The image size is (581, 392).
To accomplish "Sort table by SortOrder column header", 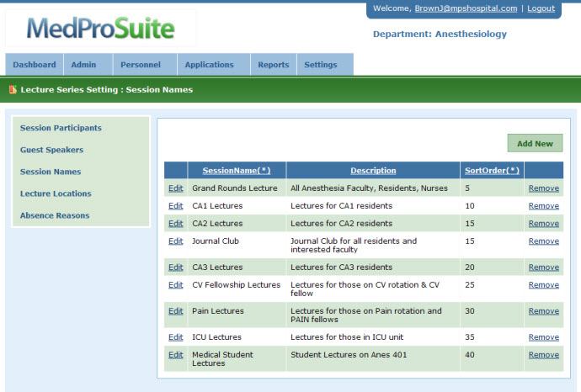I will coord(492,170).
